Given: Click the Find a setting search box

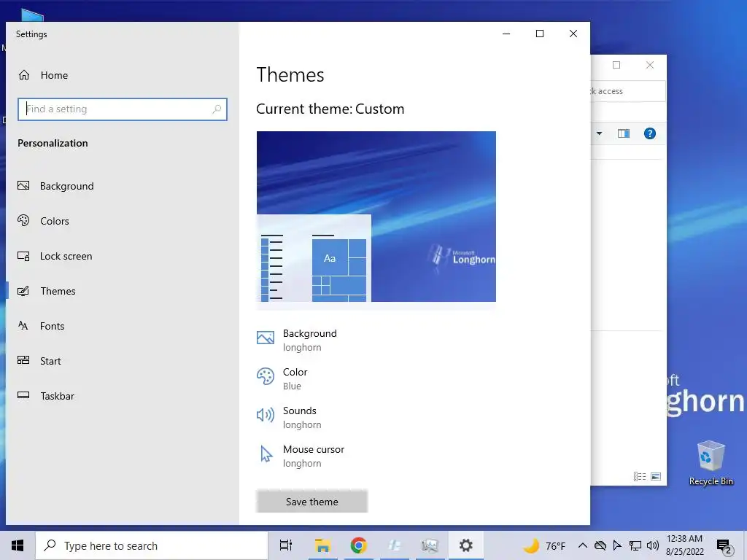Looking at the screenshot, I should point(123,109).
